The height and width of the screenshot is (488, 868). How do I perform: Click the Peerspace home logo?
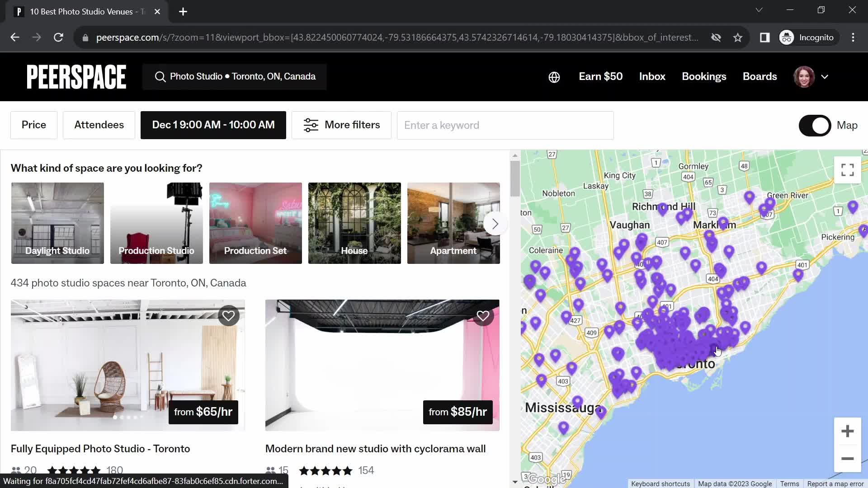tap(75, 76)
